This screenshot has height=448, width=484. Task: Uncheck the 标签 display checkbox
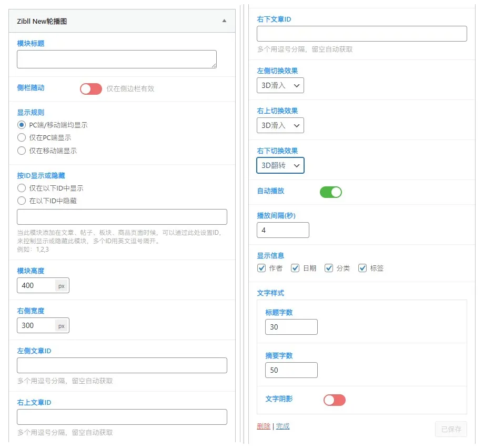coord(362,268)
